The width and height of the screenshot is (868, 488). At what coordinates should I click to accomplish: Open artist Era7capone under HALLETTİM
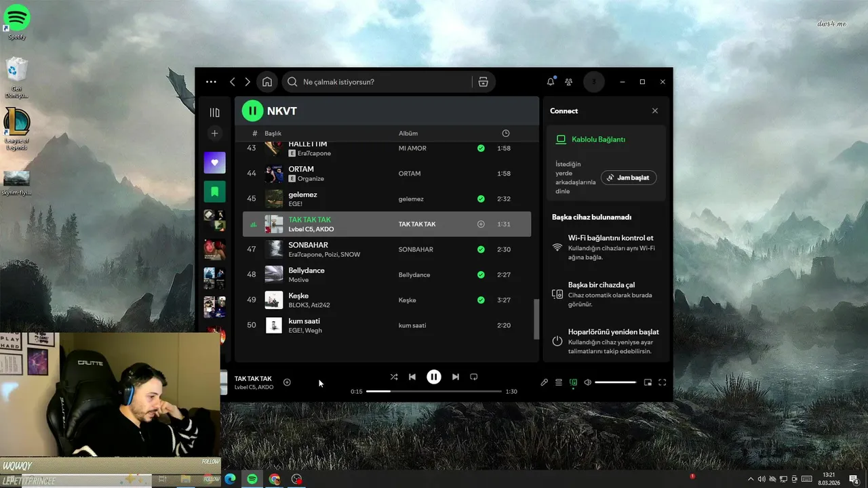(314, 154)
